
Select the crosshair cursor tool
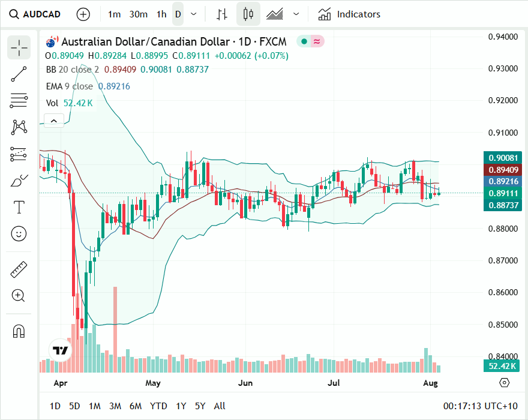(x=19, y=47)
